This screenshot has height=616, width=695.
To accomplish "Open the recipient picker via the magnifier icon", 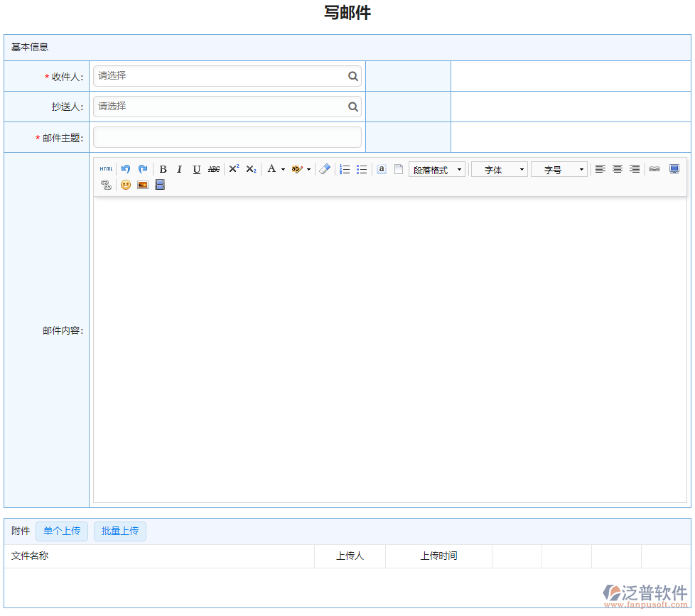I will (x=352, y=76).
